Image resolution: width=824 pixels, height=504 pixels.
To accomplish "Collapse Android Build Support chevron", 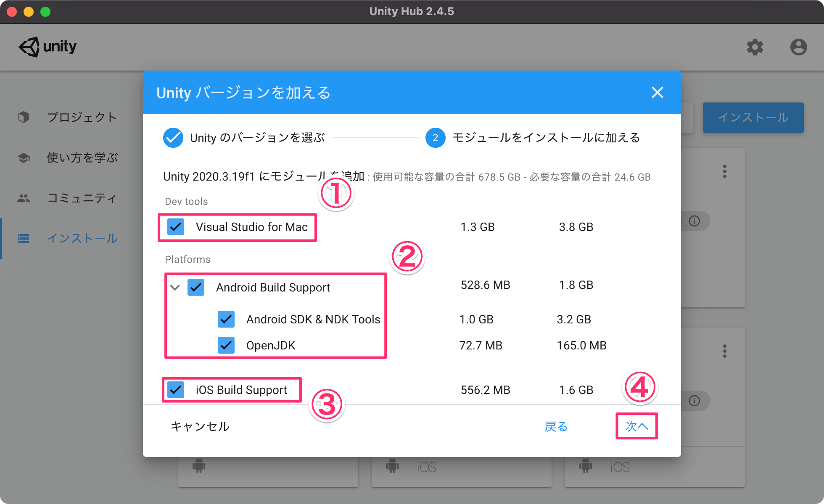I will pyautogui.click(x=175, y=288).
